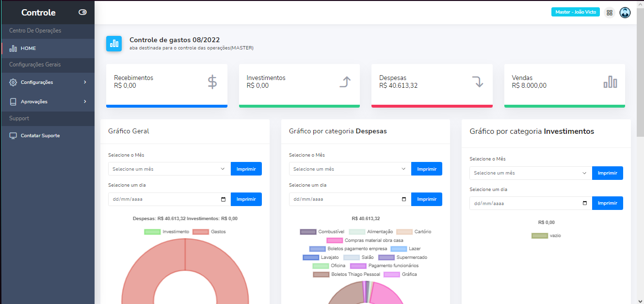Toggle Pagamento funcionários legend swatch
This screenshot has height=304, width=644.
tap(358, 266)
